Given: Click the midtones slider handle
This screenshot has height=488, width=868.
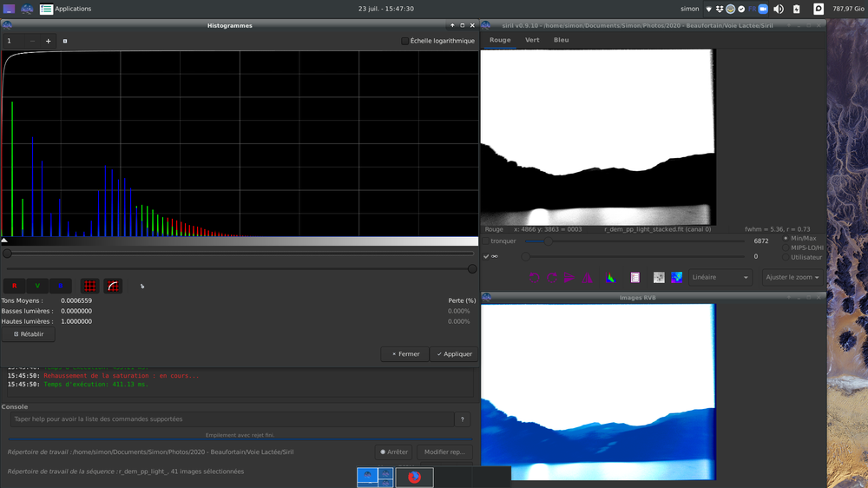Looking at the screenshot, I should [x=7, y=254].
